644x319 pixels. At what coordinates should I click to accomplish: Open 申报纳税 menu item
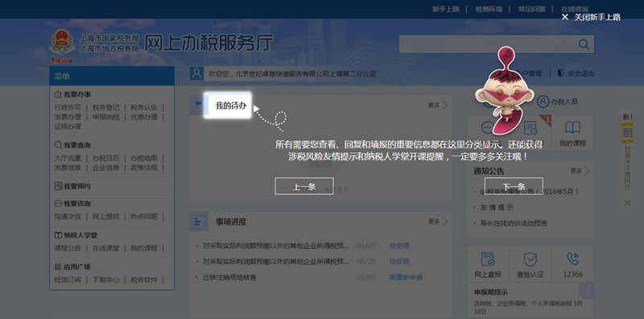(x=106, y=117)
